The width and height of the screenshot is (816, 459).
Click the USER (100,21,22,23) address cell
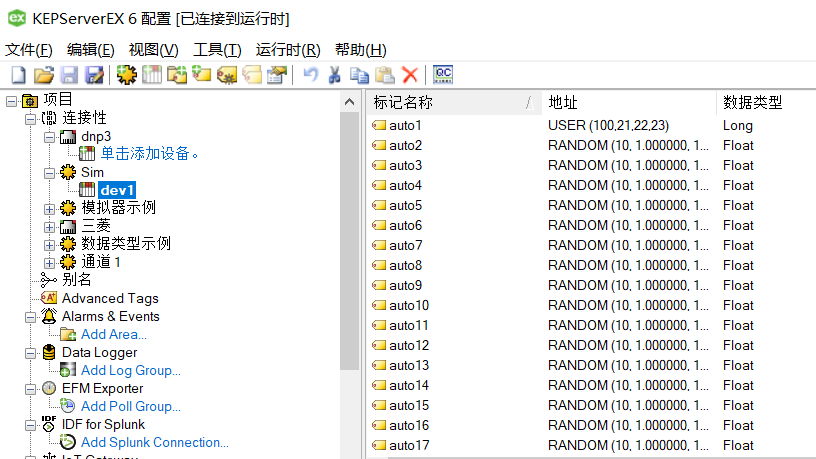point(608,125)
